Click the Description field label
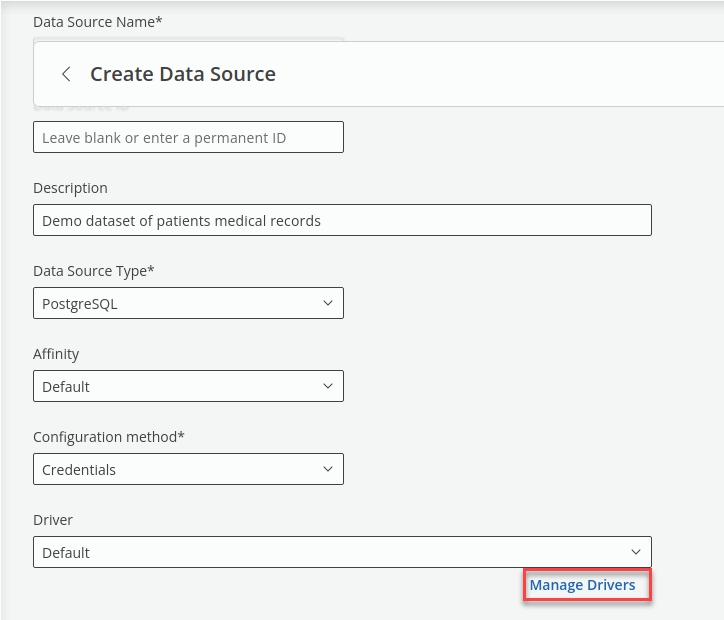The image size is (724, 620). coord(70,188)
